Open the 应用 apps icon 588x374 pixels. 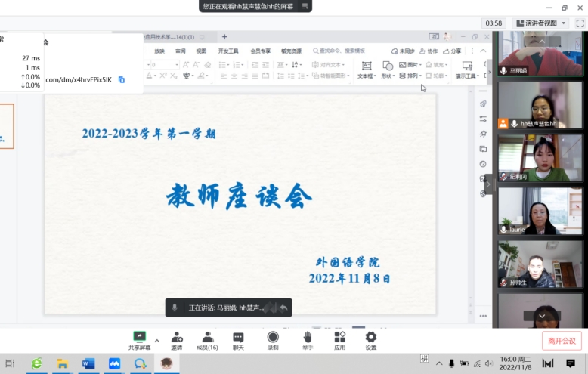click(x=339, y=337)
